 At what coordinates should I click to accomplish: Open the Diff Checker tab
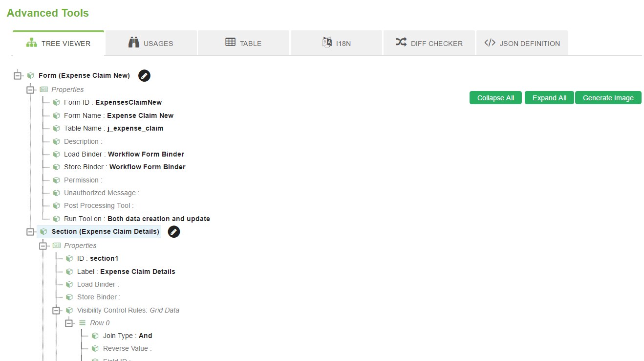point(429,43)
